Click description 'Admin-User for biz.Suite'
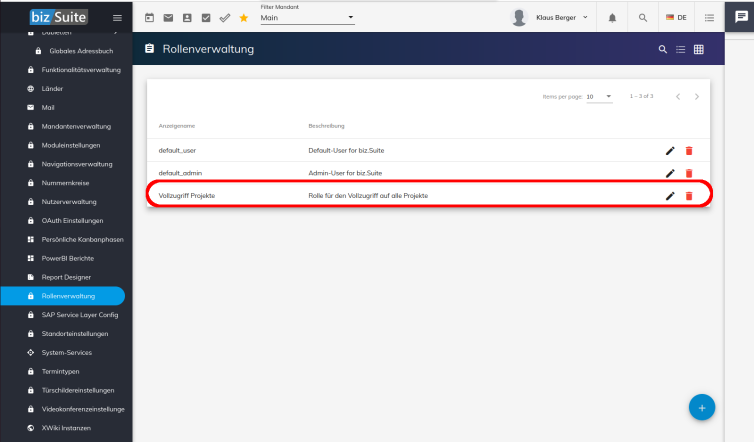 point(345,173)
